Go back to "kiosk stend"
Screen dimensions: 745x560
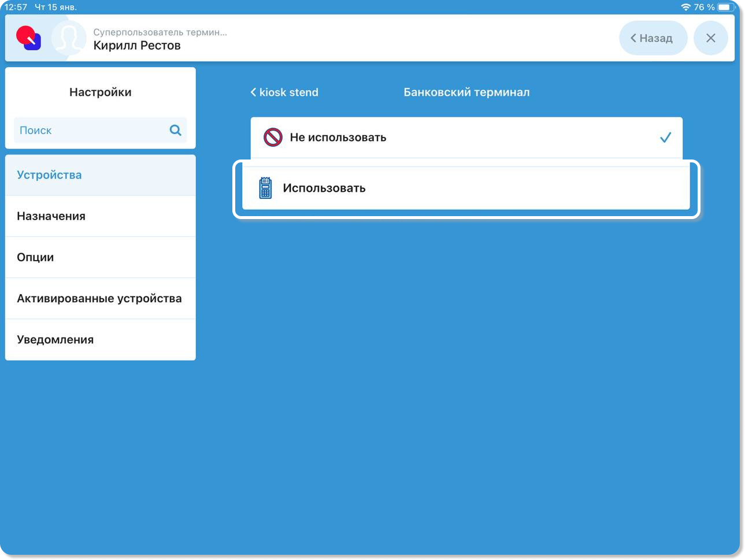(284, 92)
